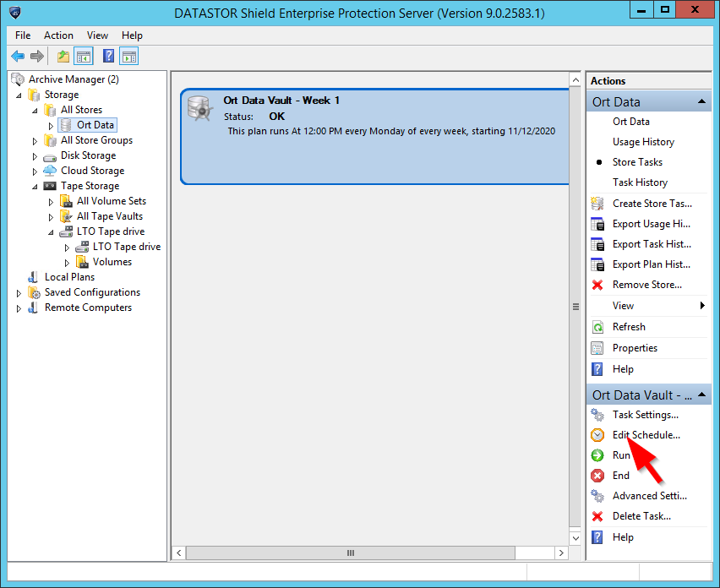The width and height of the screenshot is (720, 588).
Task: Select Volumes under LTO Tape drive
Action: 112,262
